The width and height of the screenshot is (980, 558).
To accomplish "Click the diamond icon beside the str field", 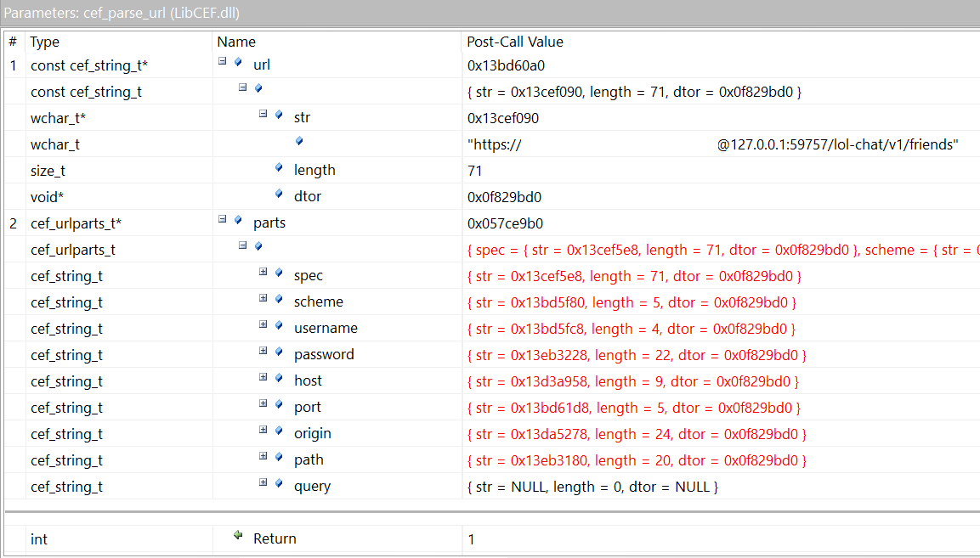I will coord(278,116).
